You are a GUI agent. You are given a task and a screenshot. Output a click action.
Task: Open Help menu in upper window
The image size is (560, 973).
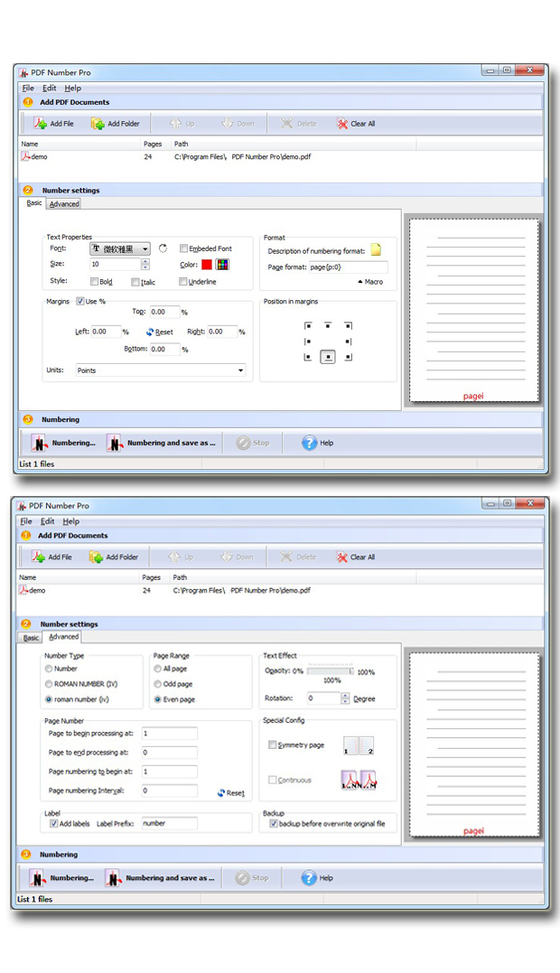click(x=72, y=89)
